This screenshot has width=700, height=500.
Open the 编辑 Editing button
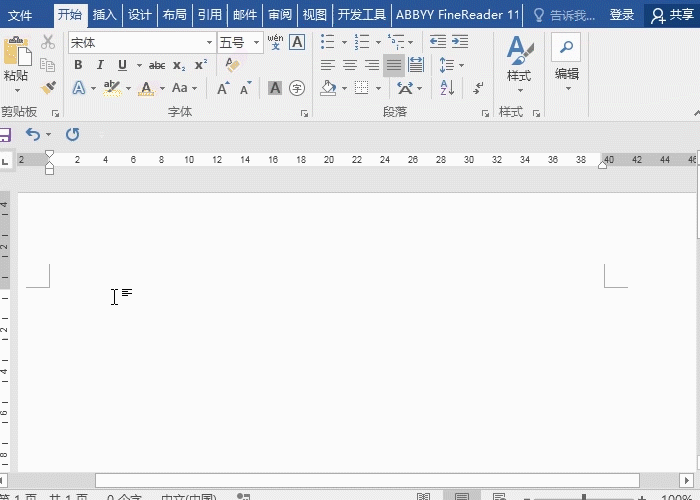tap(567, 62)
